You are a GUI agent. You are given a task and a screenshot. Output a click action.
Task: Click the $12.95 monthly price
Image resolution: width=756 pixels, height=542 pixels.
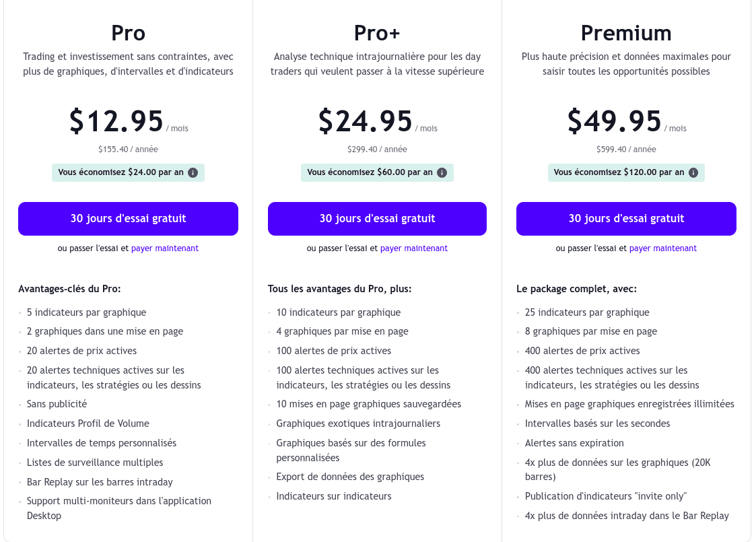pyautogui.click(x=116, y=121)
